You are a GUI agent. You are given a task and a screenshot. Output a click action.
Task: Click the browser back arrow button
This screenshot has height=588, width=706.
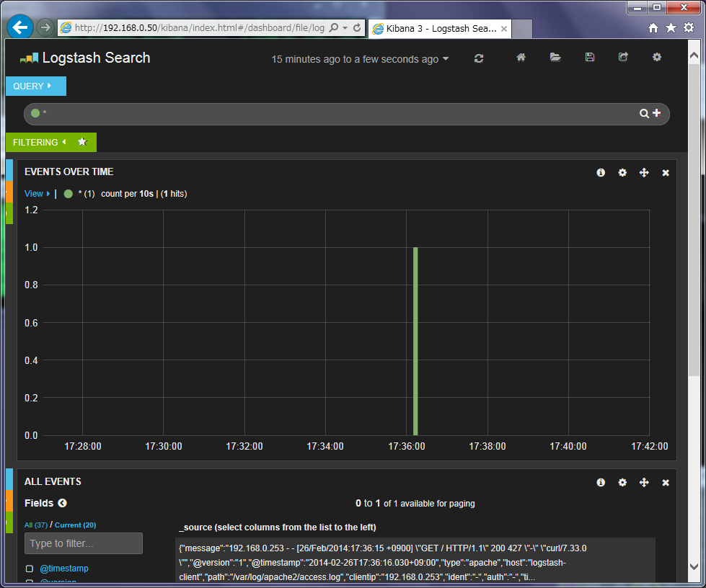pyautogui.click(x=20, y=27)
